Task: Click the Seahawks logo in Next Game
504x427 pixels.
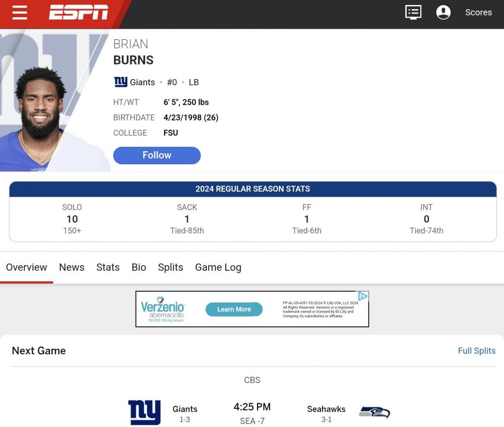Action: (374, 412)
